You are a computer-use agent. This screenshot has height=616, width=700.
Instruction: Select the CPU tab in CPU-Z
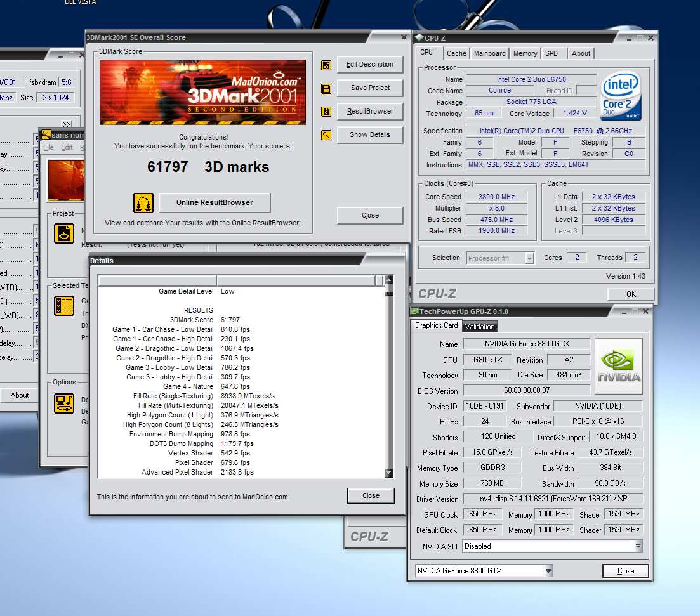(426, 52)
